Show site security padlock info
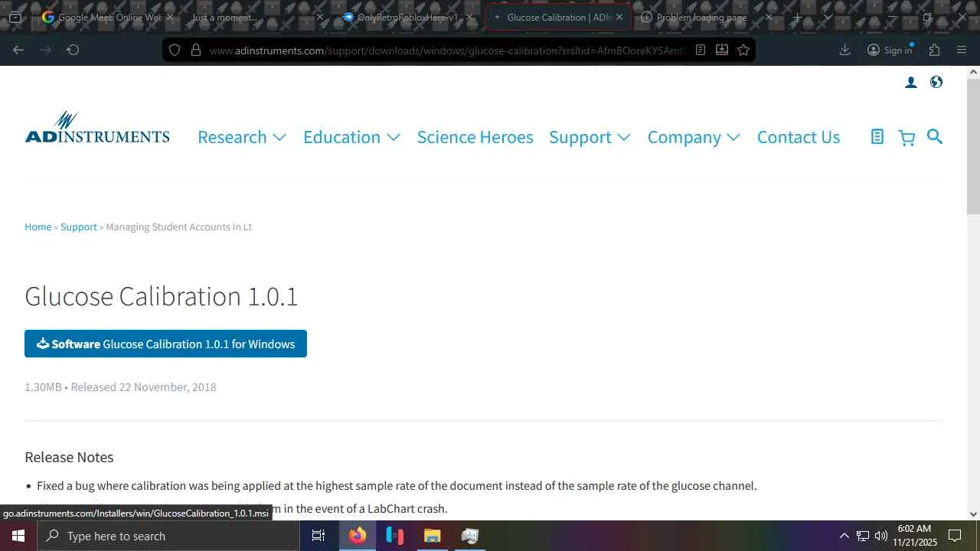 196,50
